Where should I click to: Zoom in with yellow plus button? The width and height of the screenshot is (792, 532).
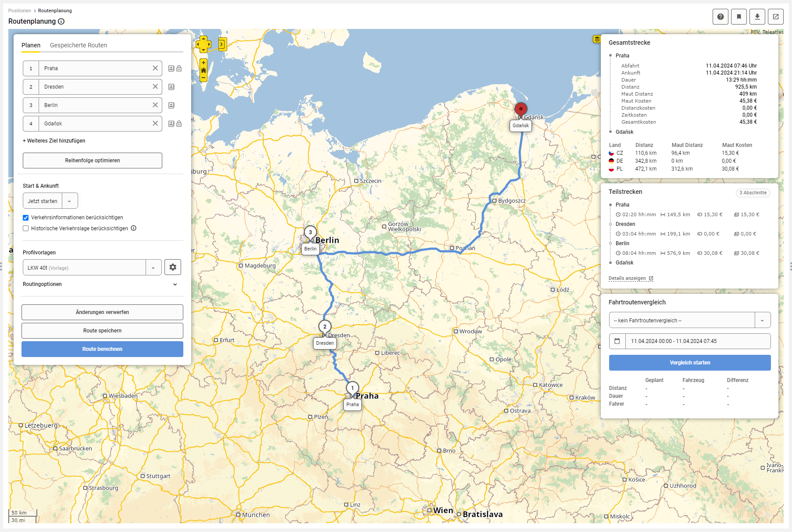coord(203,63)
